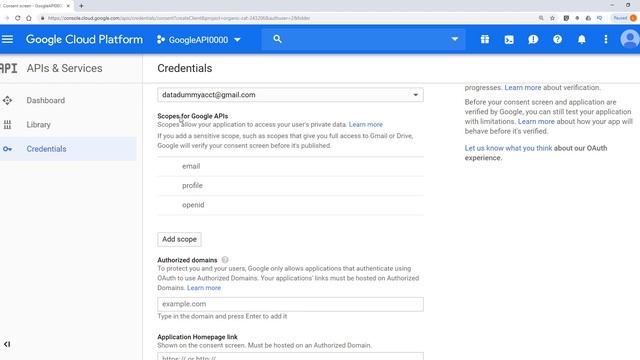Expand the search bar dropdown arrow
This screenshot has height=360, width=640.
[454, 39]
